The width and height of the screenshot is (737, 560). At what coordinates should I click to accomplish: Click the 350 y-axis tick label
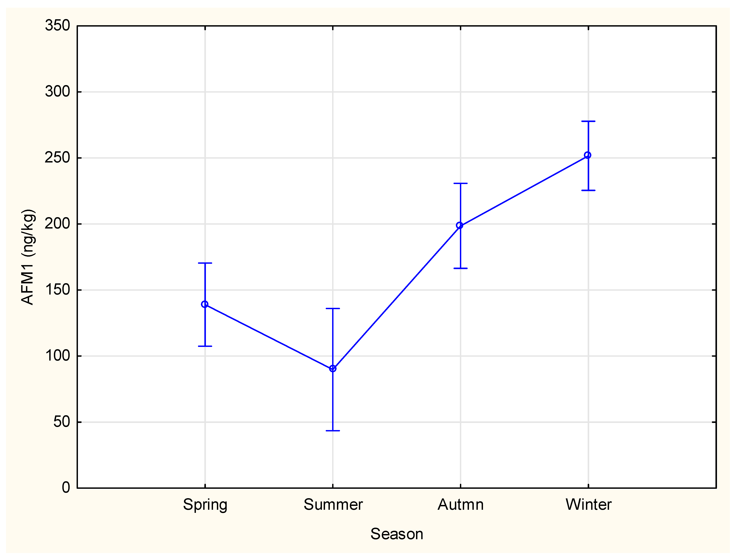(57, 26)
